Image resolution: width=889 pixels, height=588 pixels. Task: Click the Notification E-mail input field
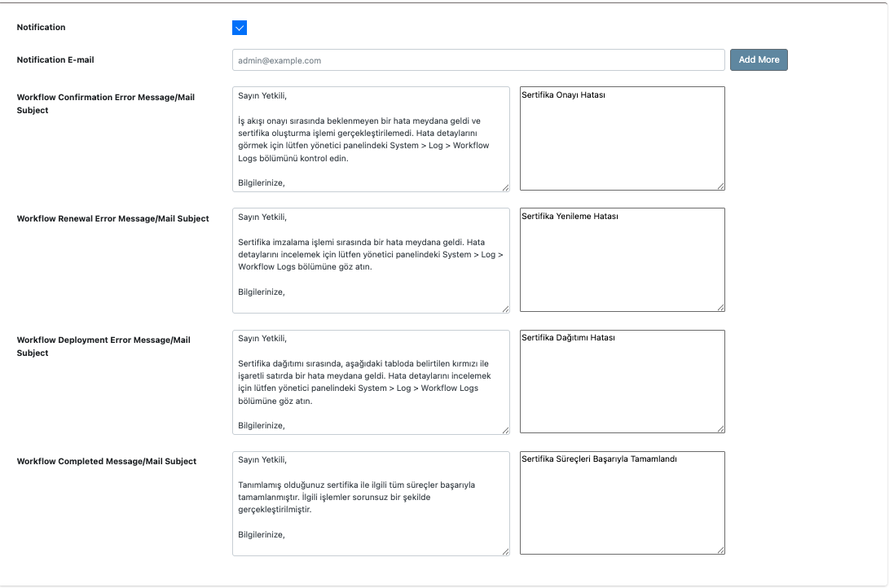click(478, 59)
